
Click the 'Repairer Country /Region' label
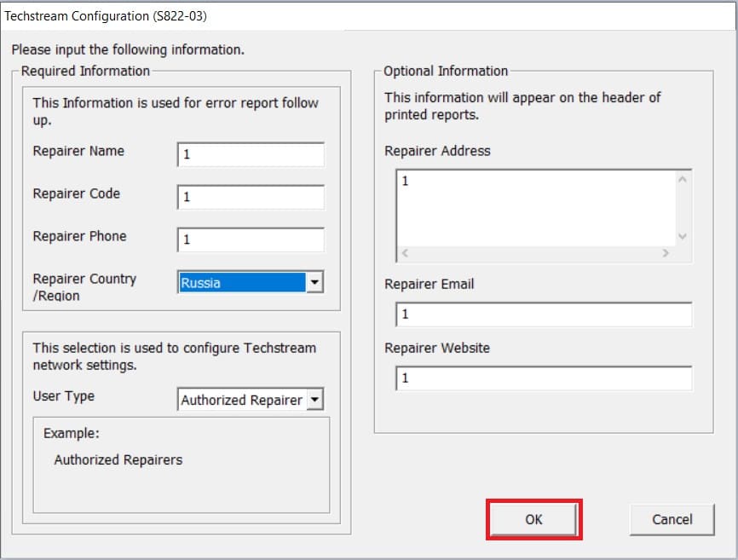84,287
